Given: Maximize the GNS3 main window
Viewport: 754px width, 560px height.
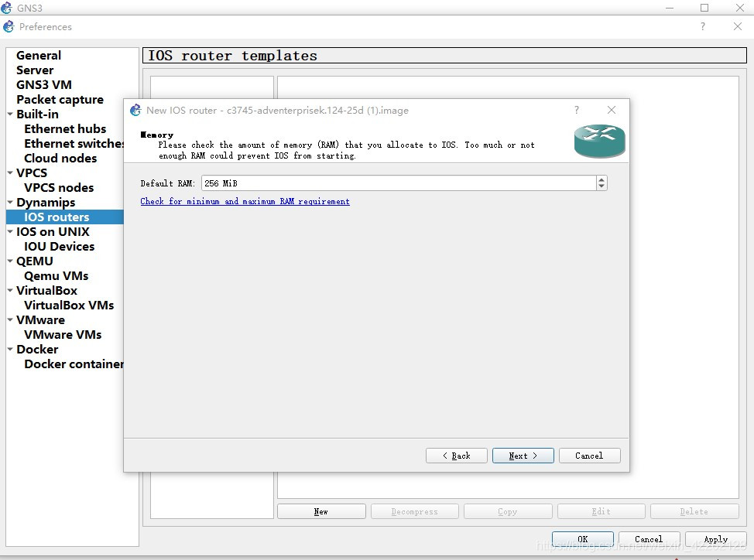Looking at the screenshot, I should point(704,8).
